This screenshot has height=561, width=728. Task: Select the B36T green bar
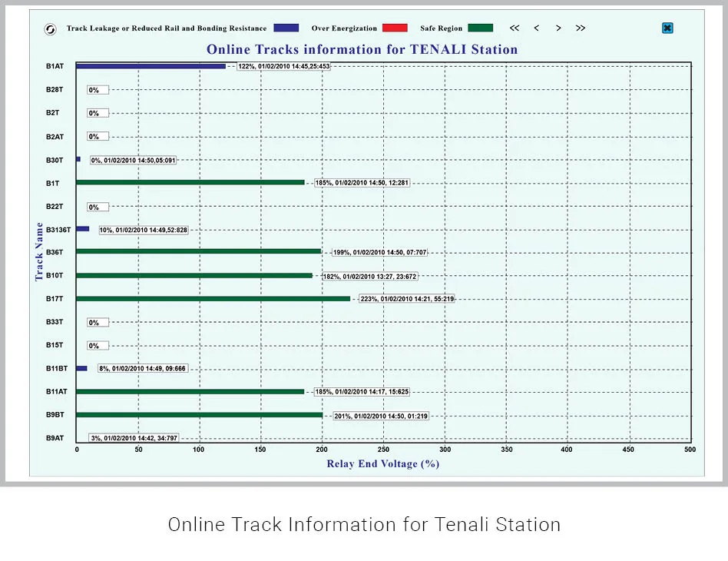pyautogui.click(x=199, y=251)
